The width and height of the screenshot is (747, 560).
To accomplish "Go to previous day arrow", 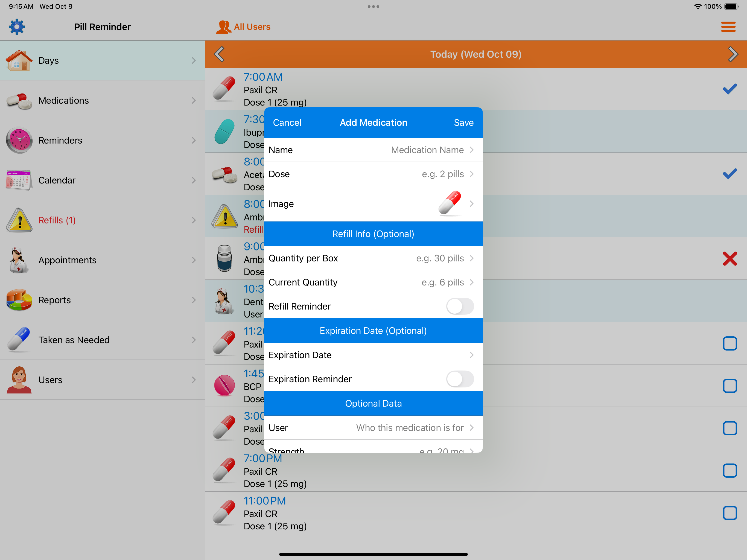I will (220, 54).
